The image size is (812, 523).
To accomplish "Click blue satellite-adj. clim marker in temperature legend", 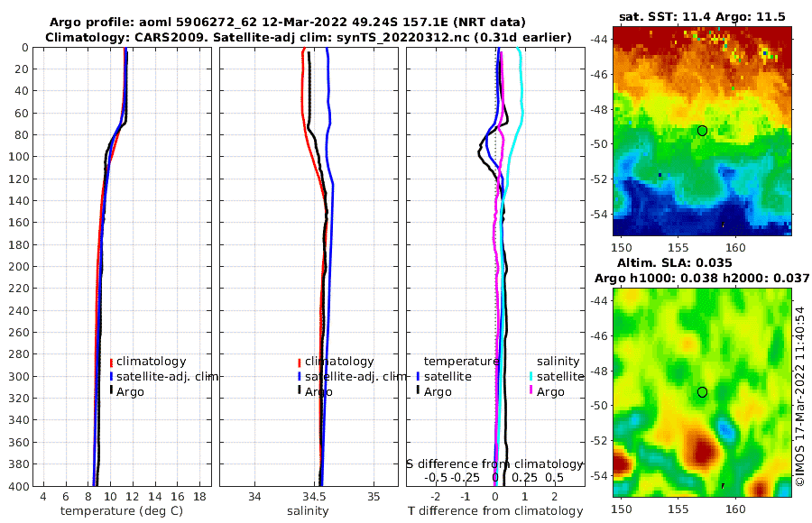I will pos(111,377).
